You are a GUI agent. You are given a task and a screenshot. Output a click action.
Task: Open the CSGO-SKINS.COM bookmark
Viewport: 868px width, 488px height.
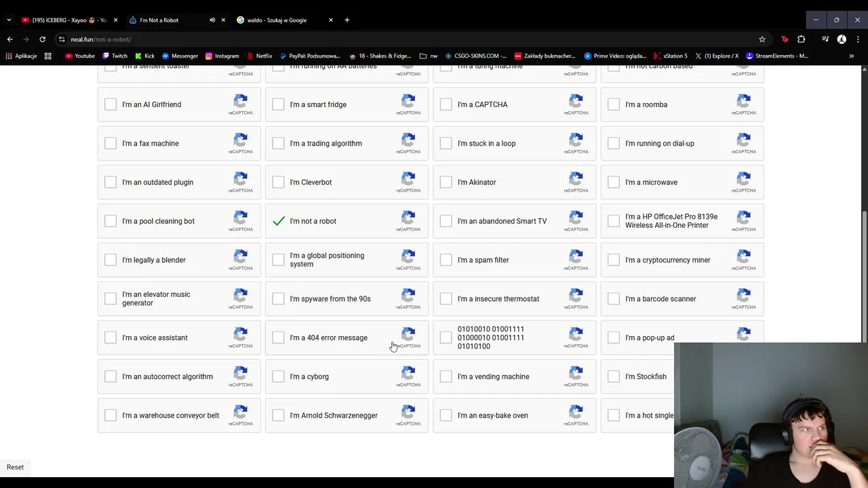476,56
